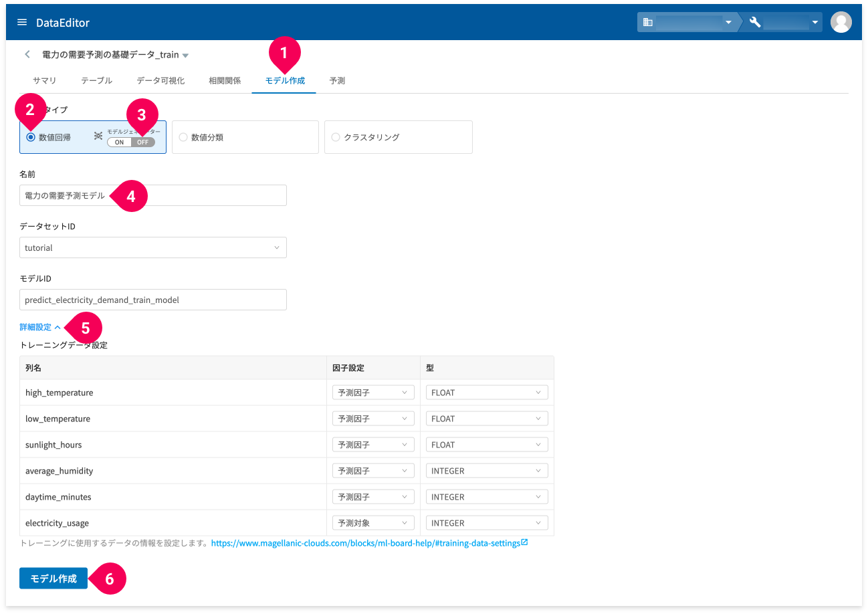Screen dimensions: 868x614
Task: Expand the dataset name dropdown triangle
Action: pyautogui.click(x=185, y=56)
